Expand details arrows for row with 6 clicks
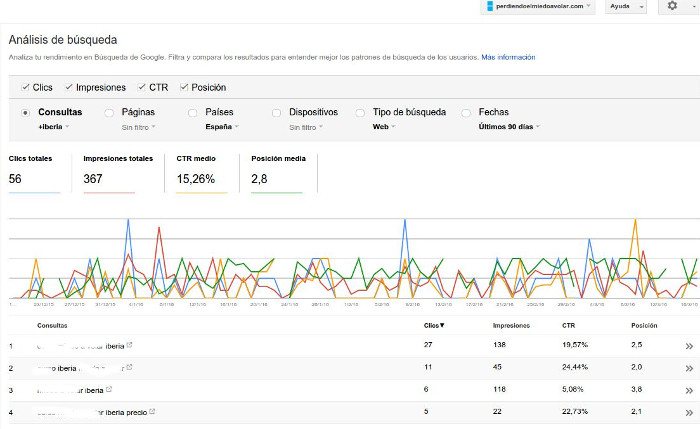Image resolution: width=700 pixels, height=429 pixels. [689, 391]
